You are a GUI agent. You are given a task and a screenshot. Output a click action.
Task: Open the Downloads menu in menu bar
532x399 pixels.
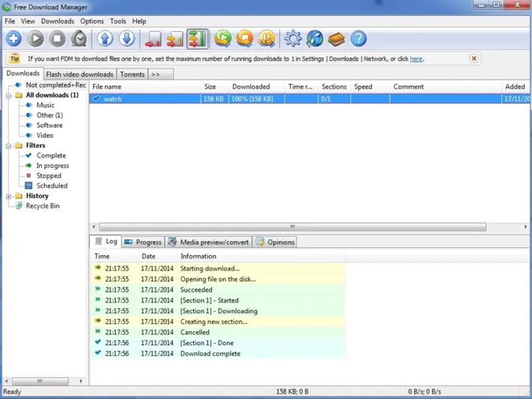click(x=57, y=21)
